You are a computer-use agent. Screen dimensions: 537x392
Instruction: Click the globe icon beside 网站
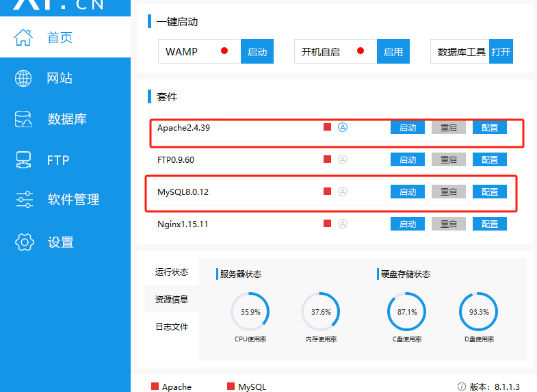pyautogui.click(x=23, y=78)
